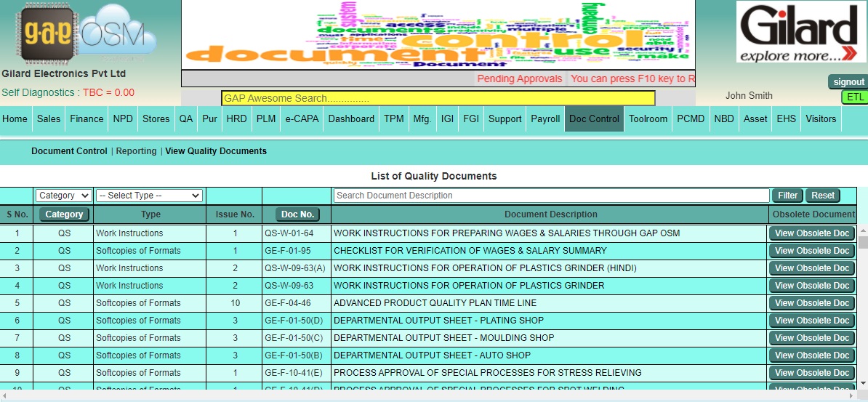
Task: Click the document control banner image
Action: point(438,34)
